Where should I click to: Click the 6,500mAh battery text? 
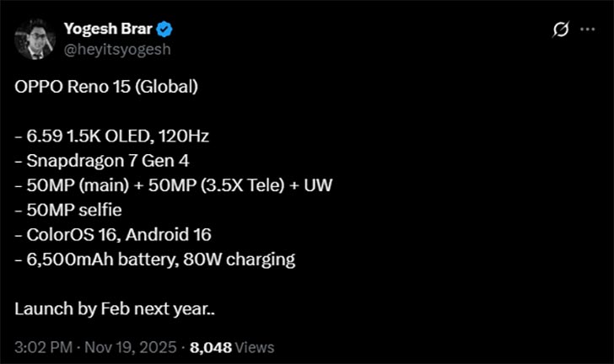(115, 260)
